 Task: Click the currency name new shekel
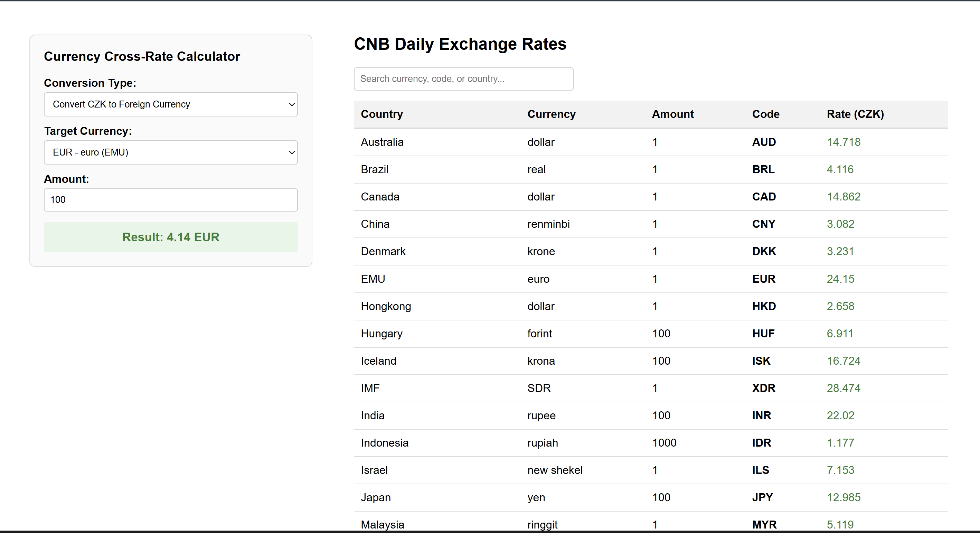(x=555, y=470)
